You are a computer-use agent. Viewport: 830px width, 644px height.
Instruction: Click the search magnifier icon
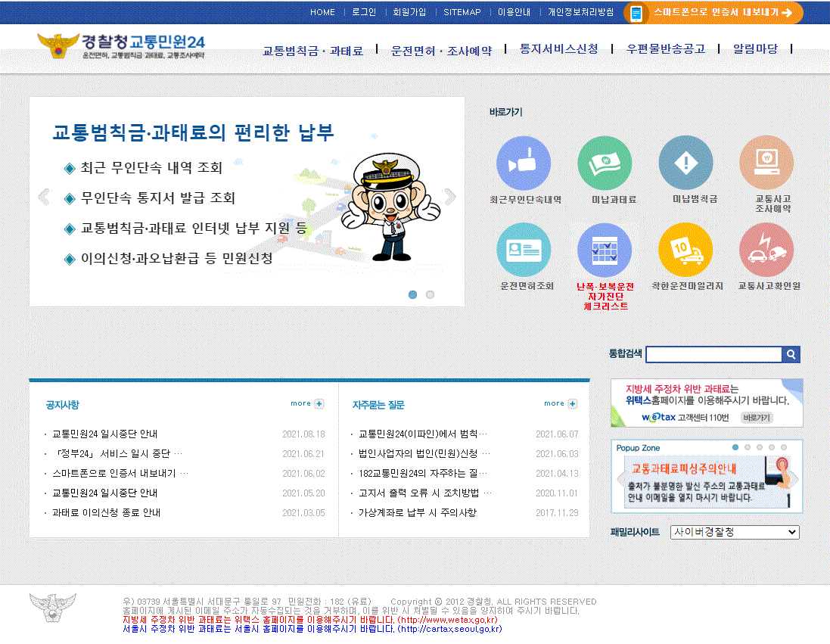click(x=791, y=354)
